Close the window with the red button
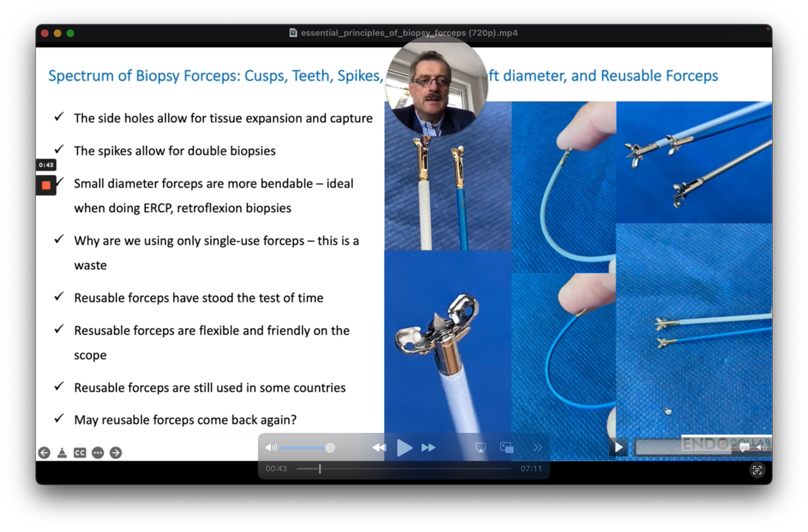This screenshot has height=532, width=808. [x=45, y=33]
